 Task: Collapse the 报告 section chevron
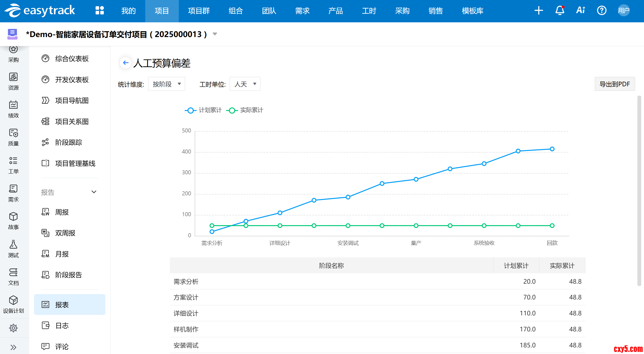click(94, 192)
